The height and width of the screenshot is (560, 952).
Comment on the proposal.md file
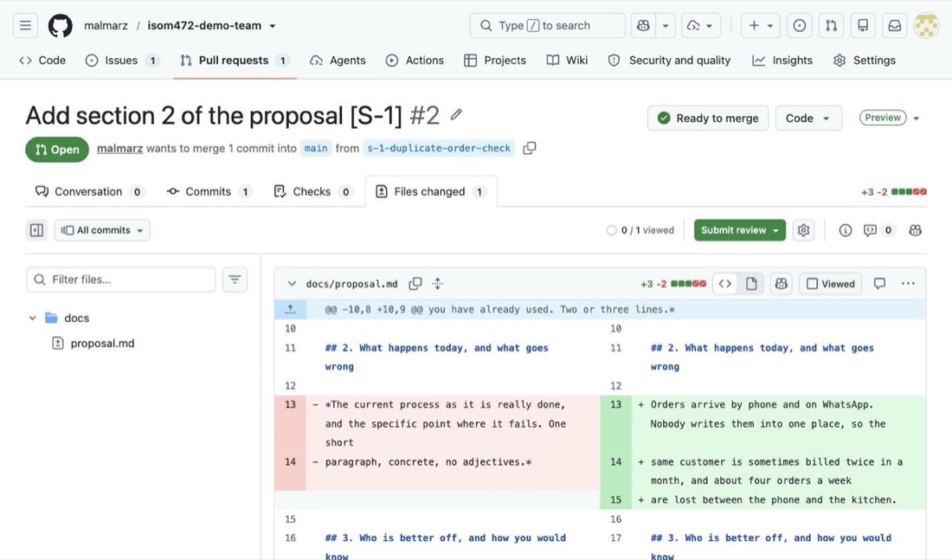(879, 284)
